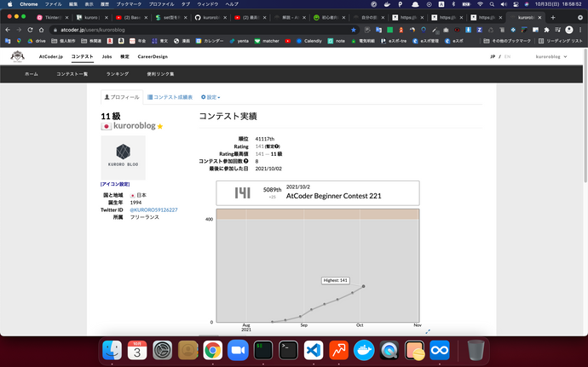Open ランキング in the dark nav bar
Image resolution: width=588 pixels, height=367 pixels.
tap(118, 74)
